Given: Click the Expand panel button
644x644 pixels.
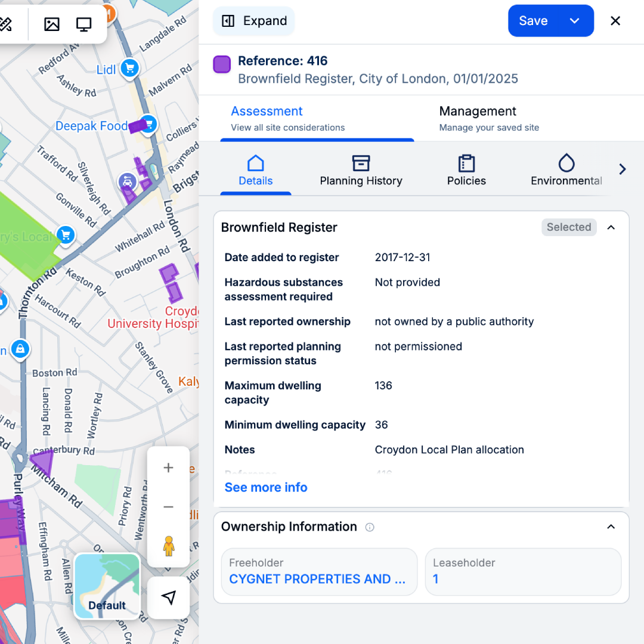Looking at the screenshot, I should coord(254,21).
